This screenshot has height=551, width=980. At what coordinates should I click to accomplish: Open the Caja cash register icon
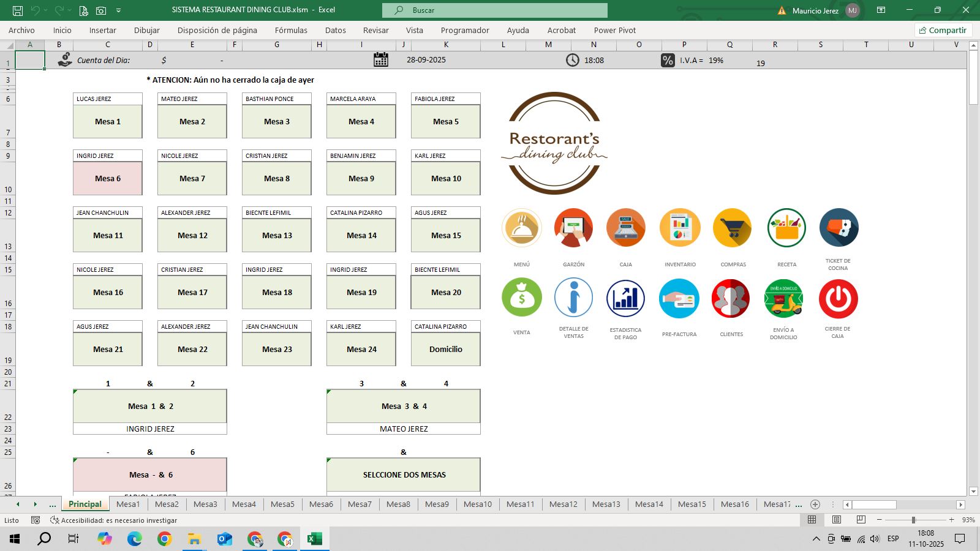coord(625,228)
